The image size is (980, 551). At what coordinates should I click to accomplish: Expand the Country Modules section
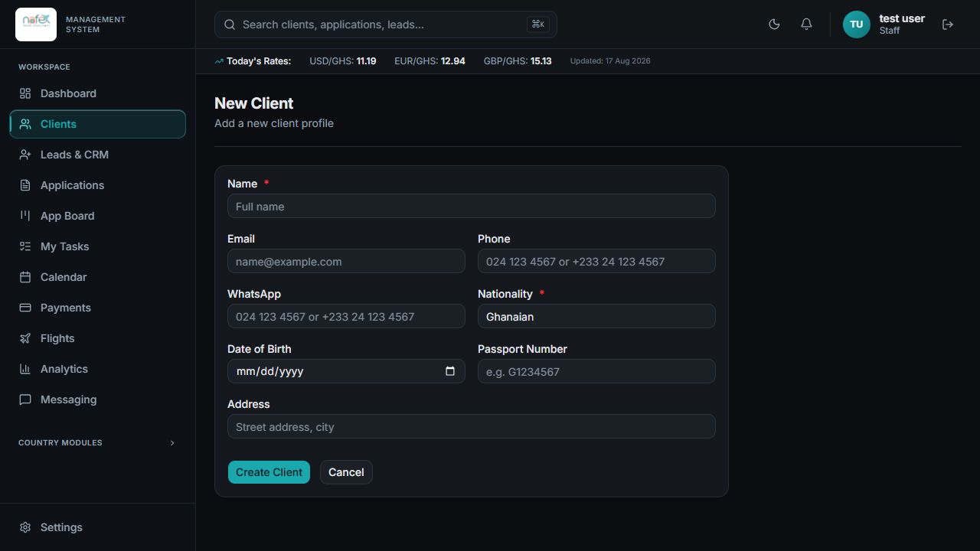[x=98, y=442]
